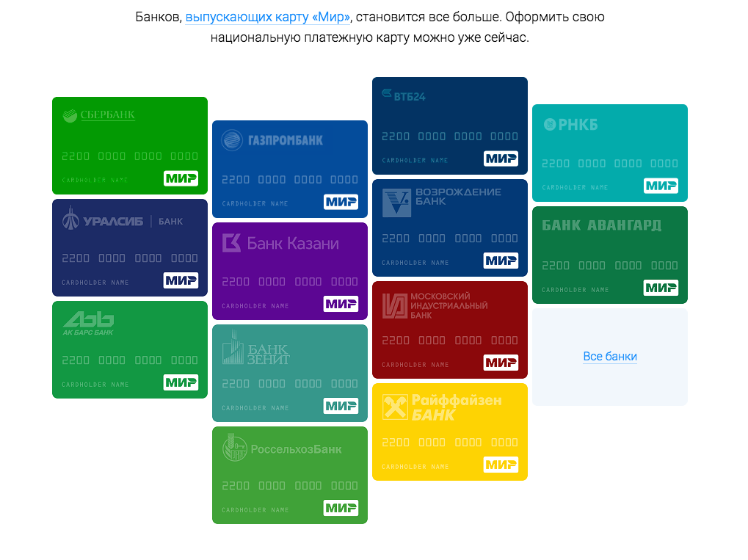Viewport: 748px width, 560px height.
Task: Click the MIR badge on VTB24 card
Action: [501, 159]
